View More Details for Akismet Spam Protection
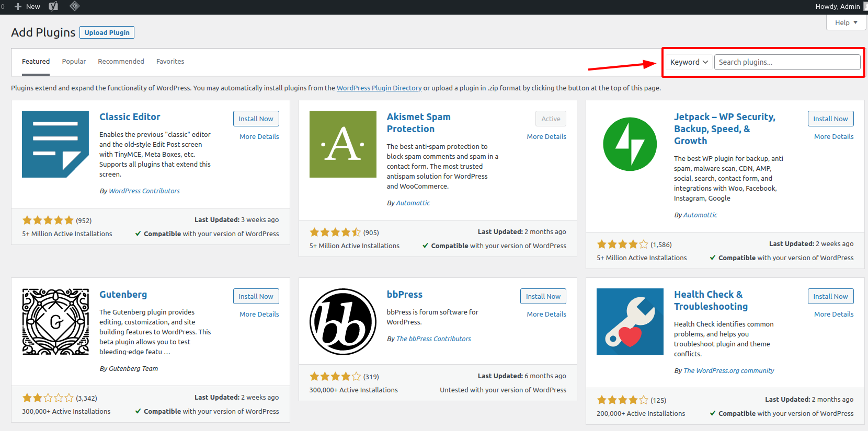The height and width of the screenshot is (431, 868). pyautogui.click(x=546, y=136)
